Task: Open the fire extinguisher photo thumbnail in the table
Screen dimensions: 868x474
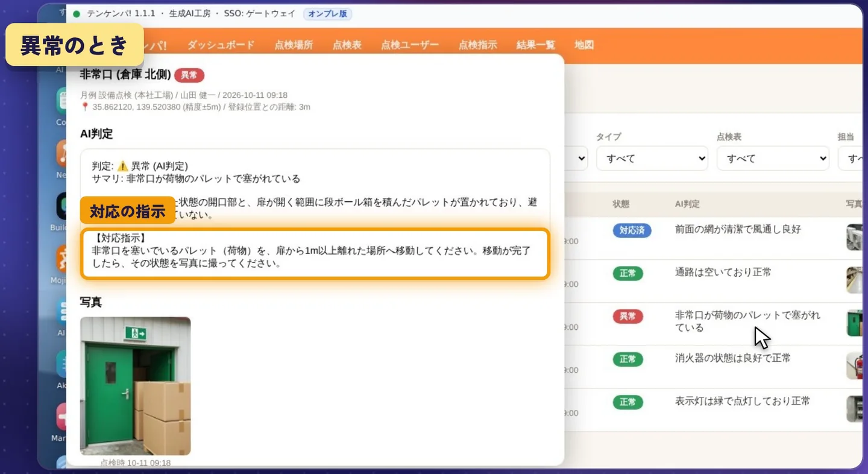Action: coord(854,366)
